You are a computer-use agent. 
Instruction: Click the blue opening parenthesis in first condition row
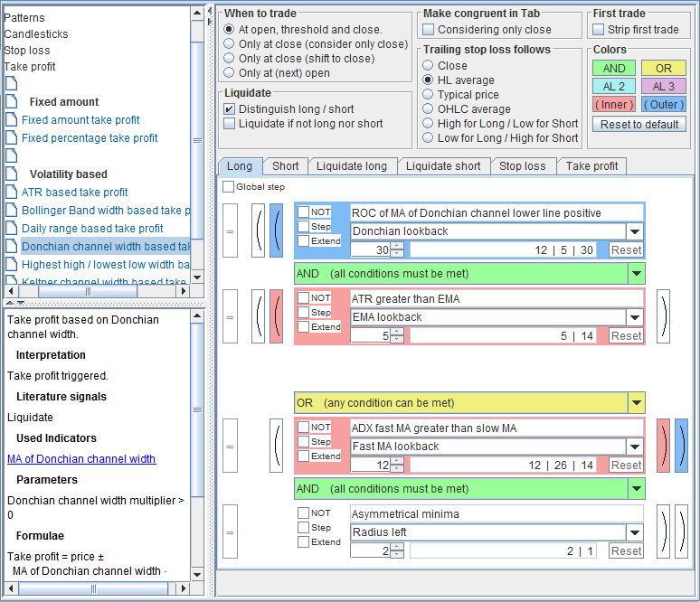coord(276,231)
